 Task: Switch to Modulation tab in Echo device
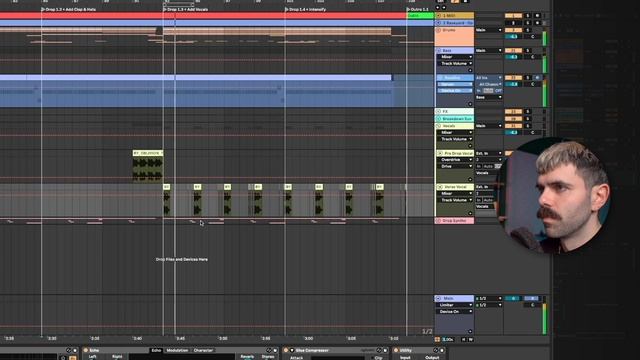click(x=177, y=350)
